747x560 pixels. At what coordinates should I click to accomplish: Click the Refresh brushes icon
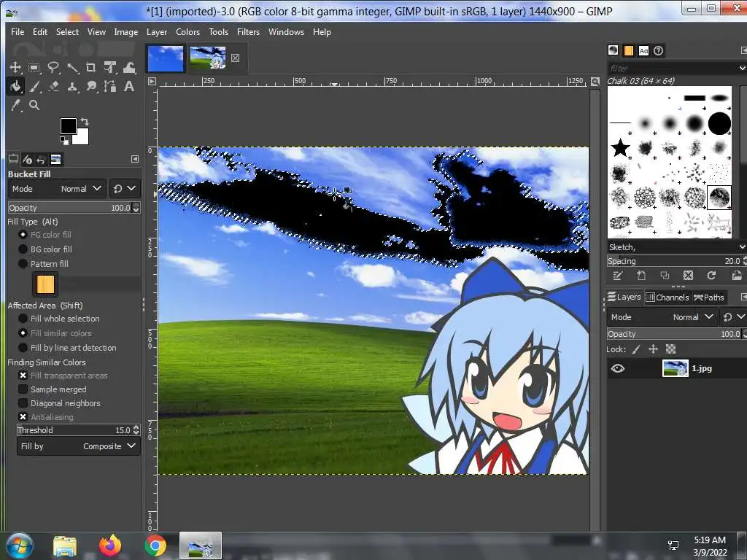[711, 275]
